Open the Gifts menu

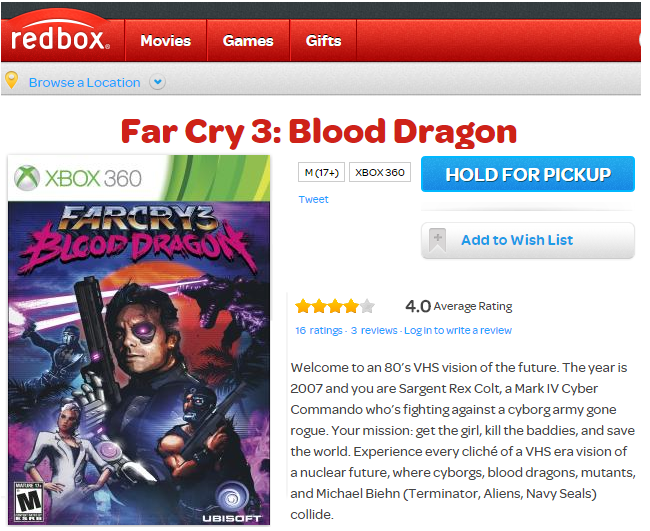323,41
